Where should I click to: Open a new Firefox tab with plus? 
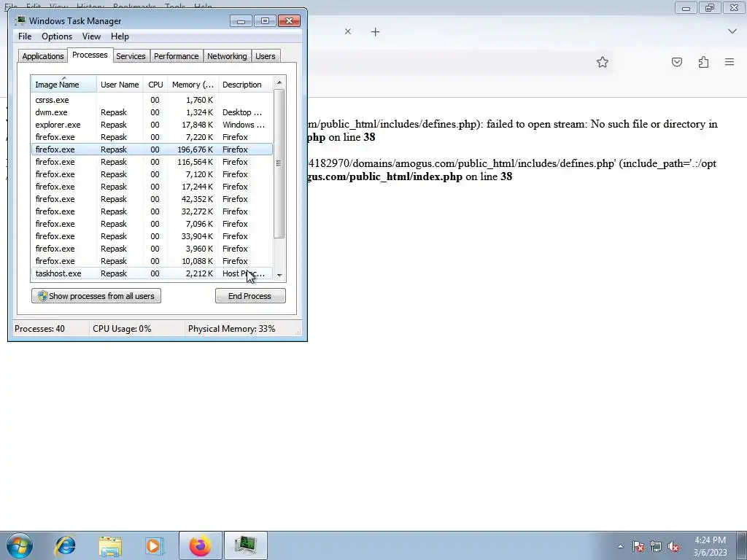pos(376,32)
